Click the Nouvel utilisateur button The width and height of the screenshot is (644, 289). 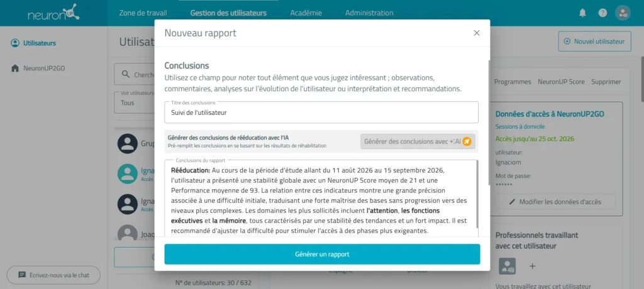click(595, 41)
